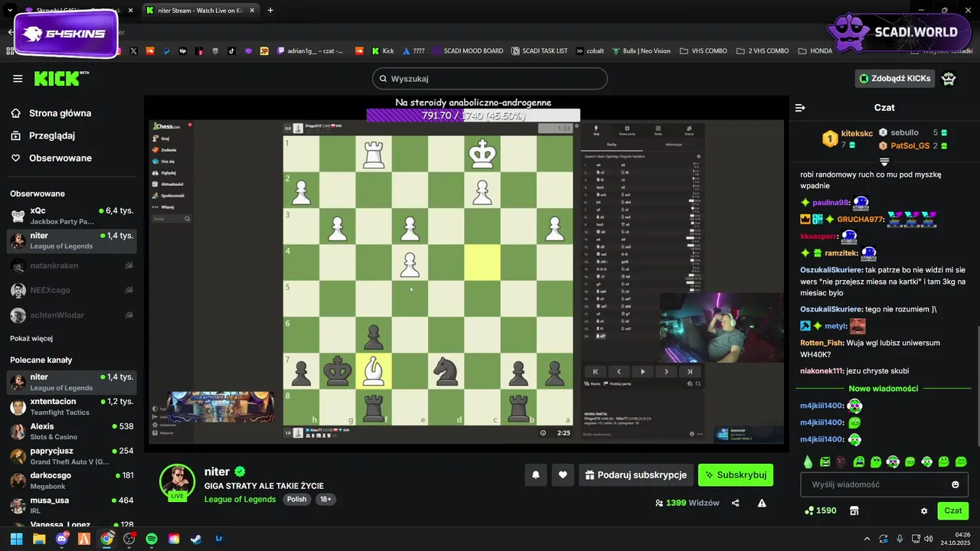Collapse the chat panel with the arrow icon
Screen dimensions: 980x551
800,108
